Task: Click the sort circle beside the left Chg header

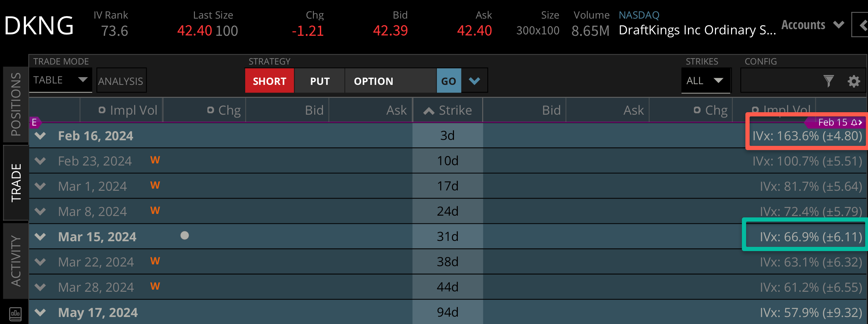Action: [210, 110]
